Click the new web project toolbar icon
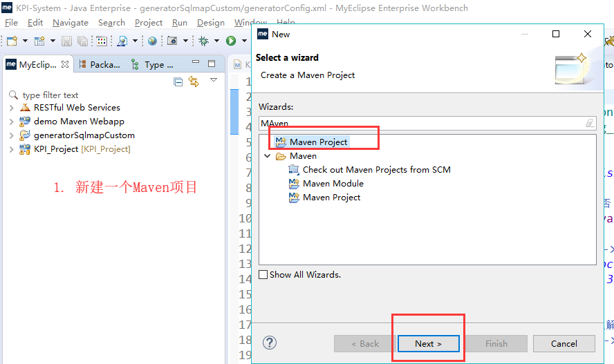The image size is (614, 364). tap(39, 41)
